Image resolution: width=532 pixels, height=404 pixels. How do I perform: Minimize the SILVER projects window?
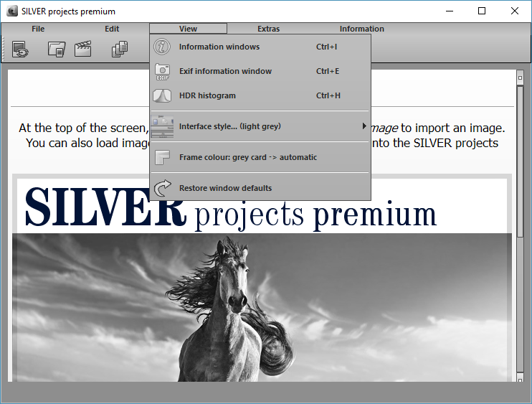pos(450,11)
